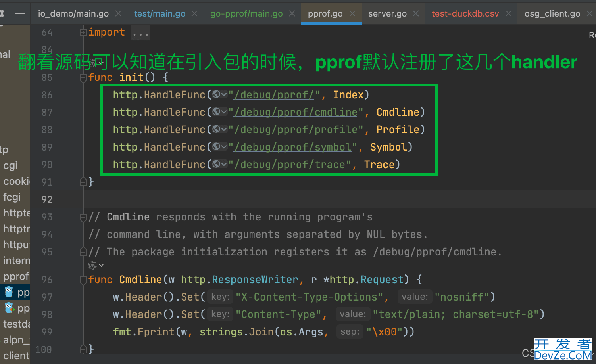Click the "text/plain; charset=utf-8" string
This screenshot has height=364, width=596.
[x=456, y=314]
